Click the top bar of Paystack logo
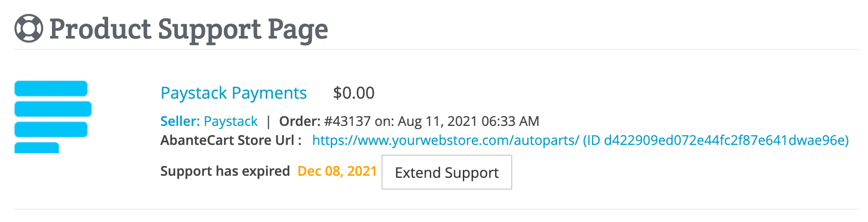 tap(51, 88)
